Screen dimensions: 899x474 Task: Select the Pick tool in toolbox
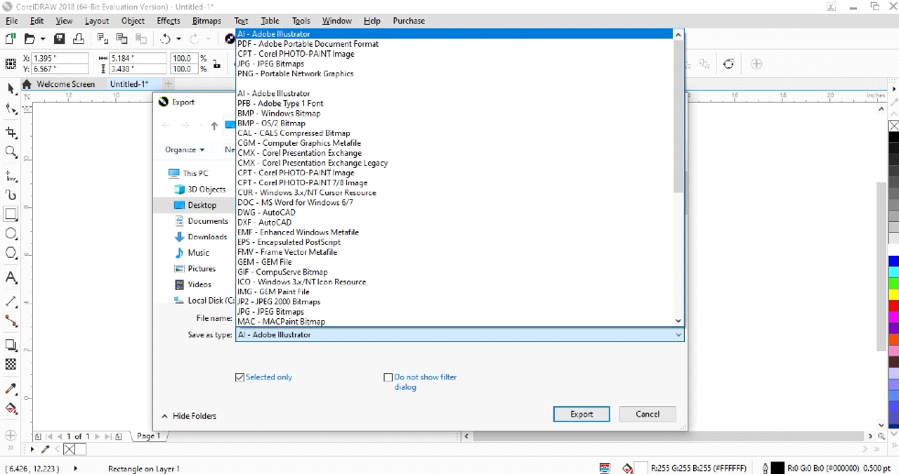pyautogui.click(x=11, y=89)
